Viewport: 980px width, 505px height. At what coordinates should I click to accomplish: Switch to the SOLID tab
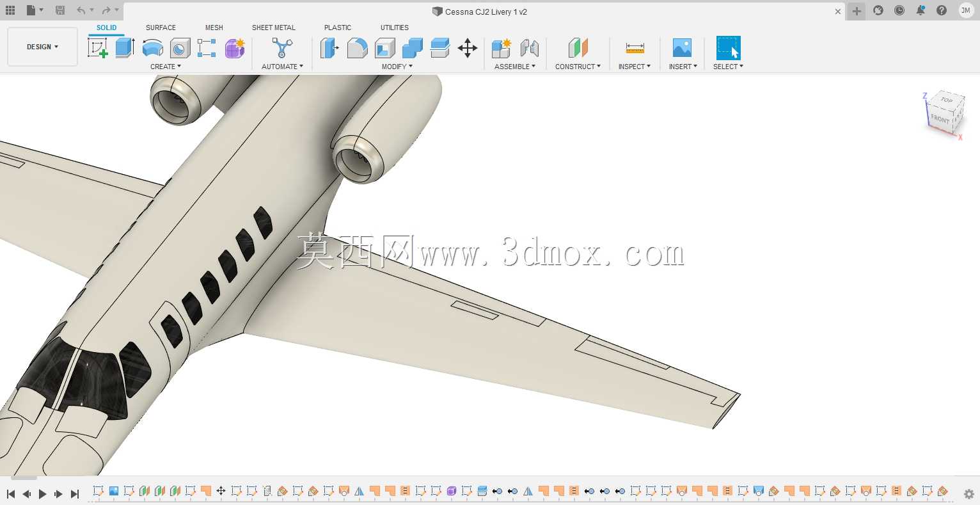(x=106, y=28)
